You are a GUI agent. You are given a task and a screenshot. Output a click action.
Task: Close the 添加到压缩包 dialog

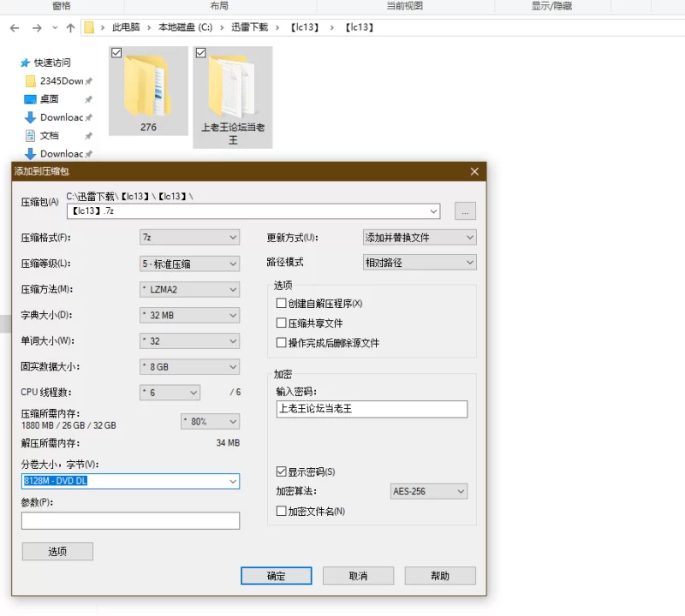[x=475, y=172]
